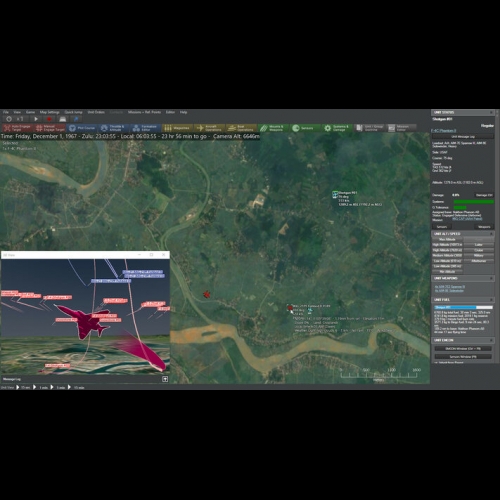Collapse the Unit Fuel panel
The image size is (500, 500).
coord(491,300)
